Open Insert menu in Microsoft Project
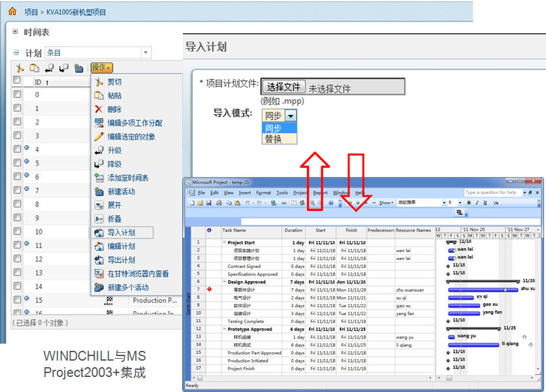Screen dimensions: 546x392 click(x=244, y=193)
